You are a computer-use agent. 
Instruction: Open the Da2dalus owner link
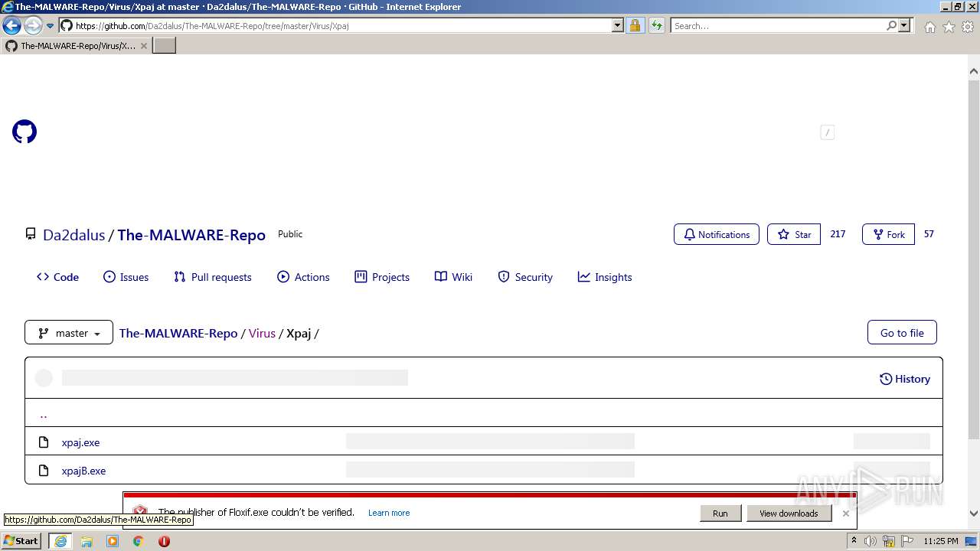(x=73, y=235)
